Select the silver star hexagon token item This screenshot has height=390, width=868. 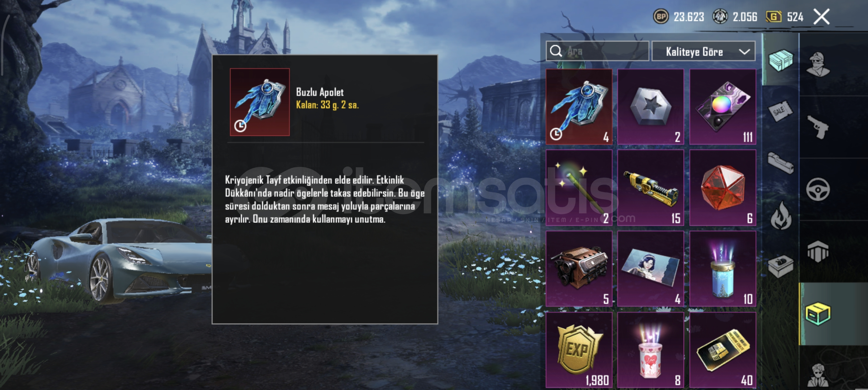650,107
